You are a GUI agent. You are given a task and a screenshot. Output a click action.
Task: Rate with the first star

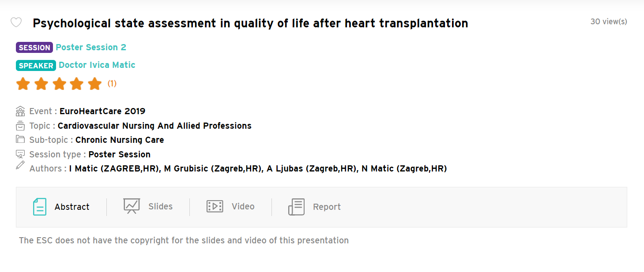point(23,83)
